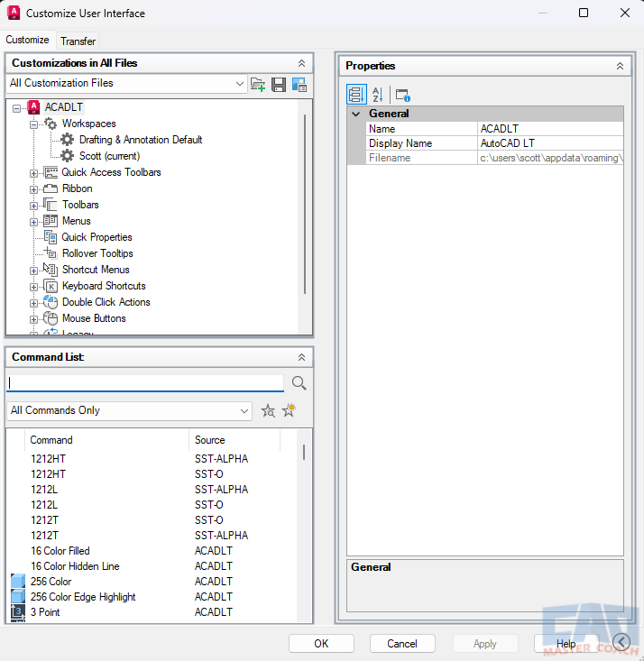Click the Rollover Tooltips node icon

click(x=51, y=252)
